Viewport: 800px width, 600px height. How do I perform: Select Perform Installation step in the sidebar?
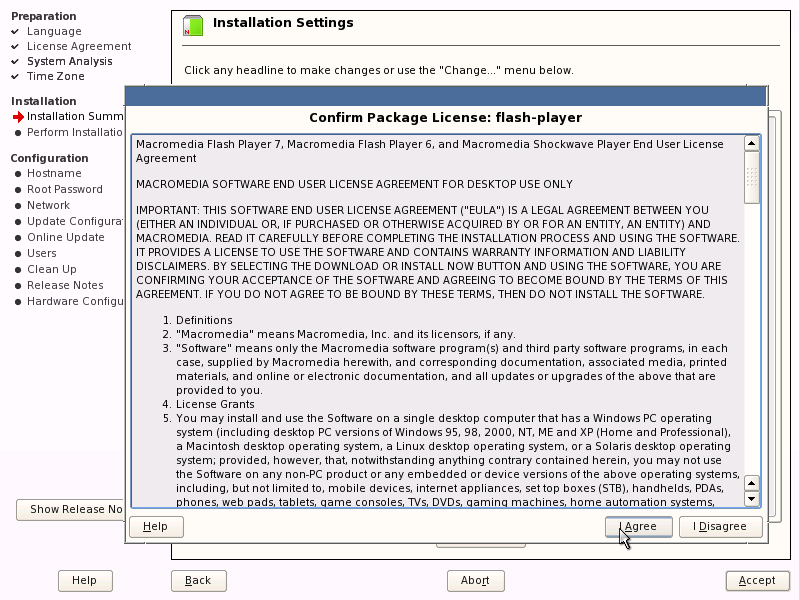(x=75, y=133)
